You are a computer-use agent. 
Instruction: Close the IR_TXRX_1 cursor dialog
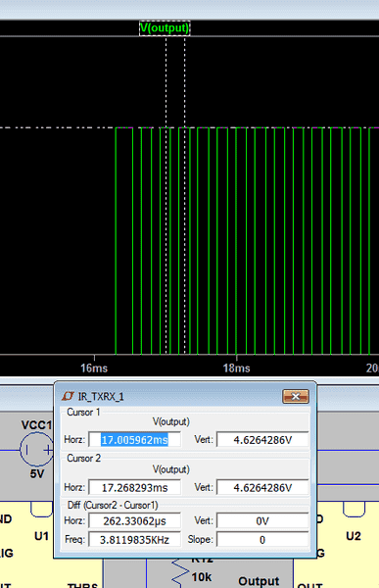pos(296,396)
